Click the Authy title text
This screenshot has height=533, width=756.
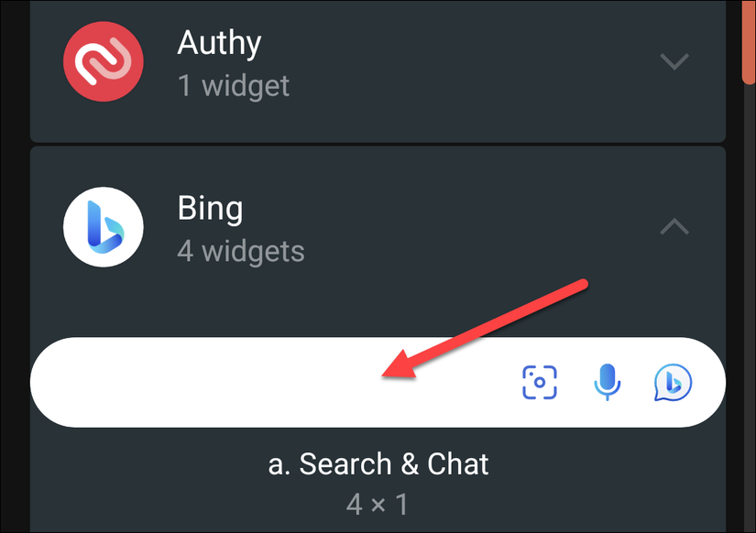pyautogui.click(x=219, y=43)
